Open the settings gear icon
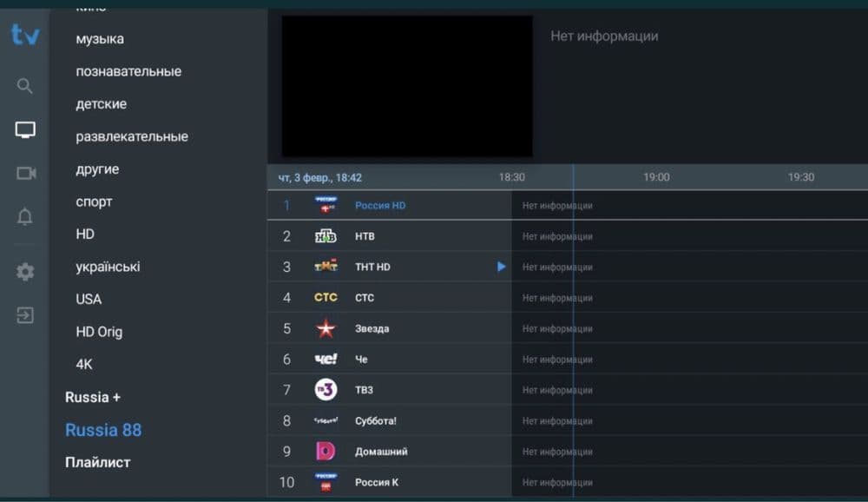This screenshot has width=868, height=502. click(25, 272)
